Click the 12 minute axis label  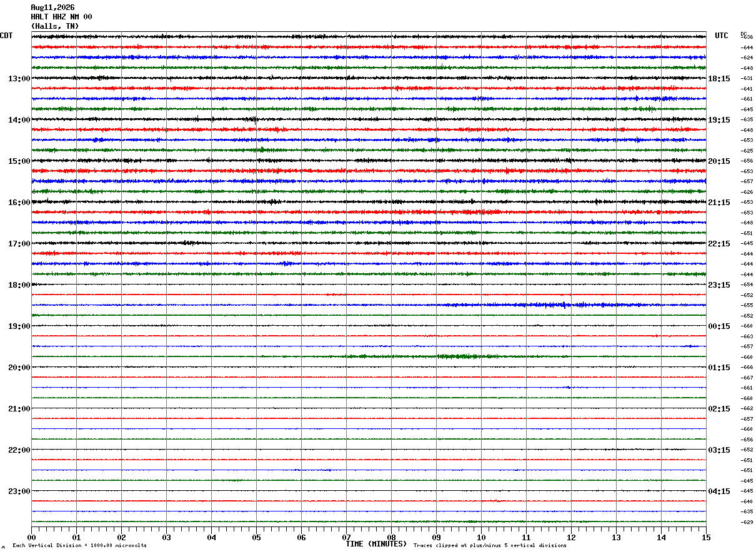tap(571, 537)
